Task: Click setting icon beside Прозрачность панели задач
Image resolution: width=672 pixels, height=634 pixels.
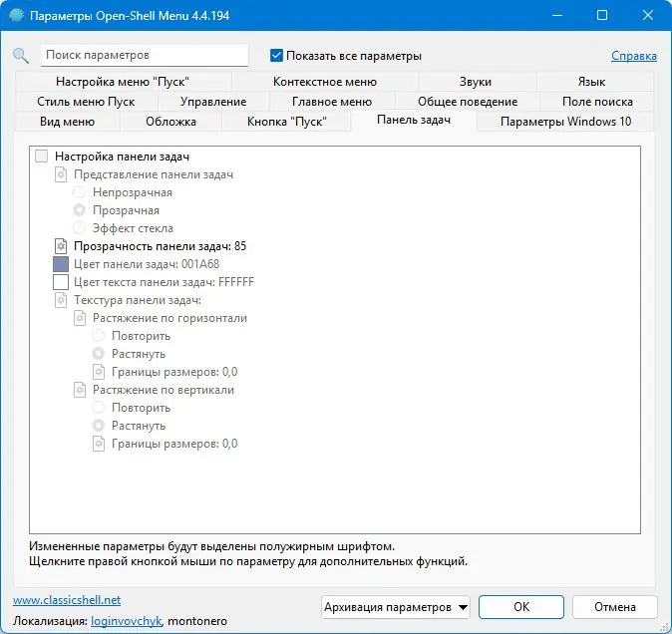Action: click(x=61, y=246)
